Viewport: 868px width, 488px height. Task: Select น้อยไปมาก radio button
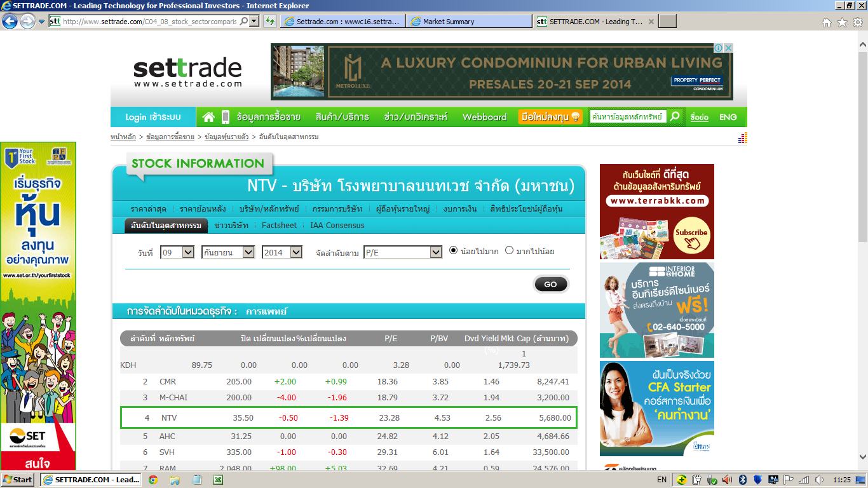(454, 250)
